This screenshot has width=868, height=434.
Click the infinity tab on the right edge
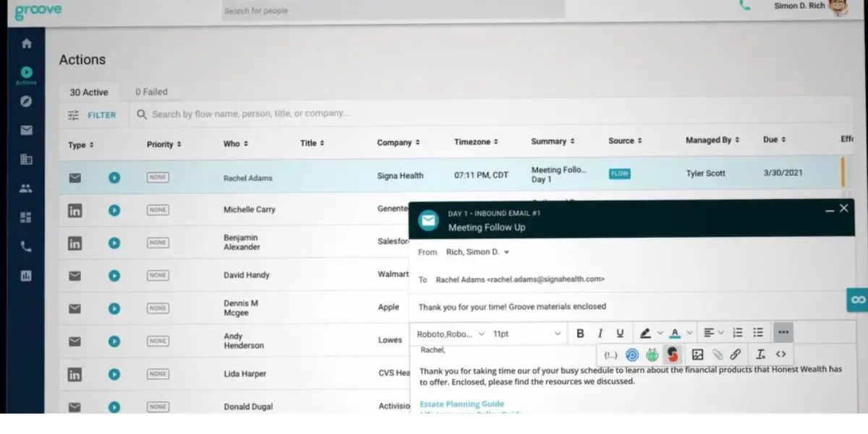pos(858,299)
